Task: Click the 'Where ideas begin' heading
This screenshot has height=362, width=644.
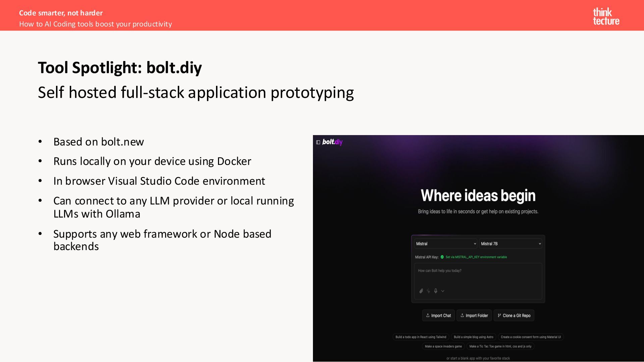Action: pyautogui.click(x=478, y=195)
